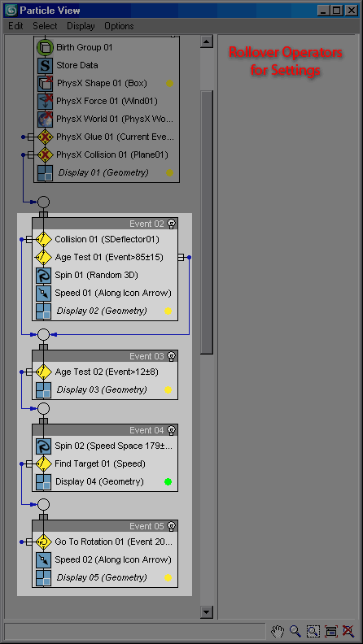Click Display 04 green color dot
Viewport: 363px width, 644px height.
click(x=168, y=481)
